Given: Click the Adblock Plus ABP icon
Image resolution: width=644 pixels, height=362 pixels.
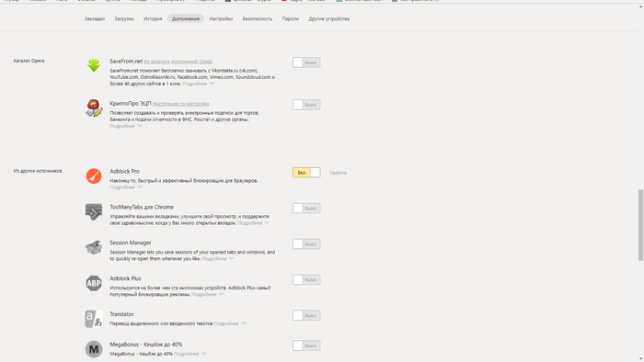Looking at the screenshot, I should [x=94, y=283].
